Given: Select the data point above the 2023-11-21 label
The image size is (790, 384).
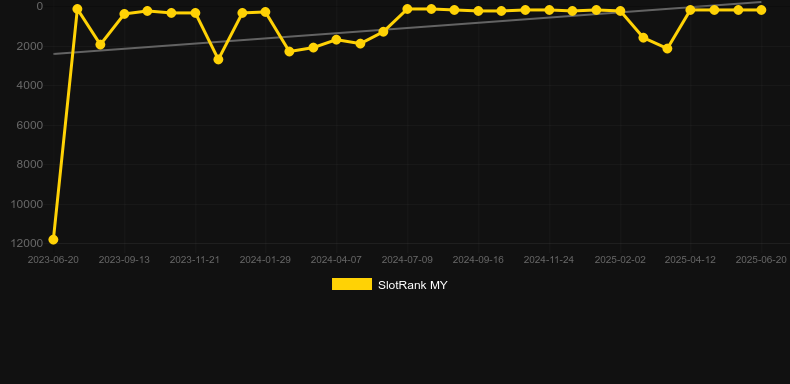Looking at the screenshot, I should [x=195, y=13].
